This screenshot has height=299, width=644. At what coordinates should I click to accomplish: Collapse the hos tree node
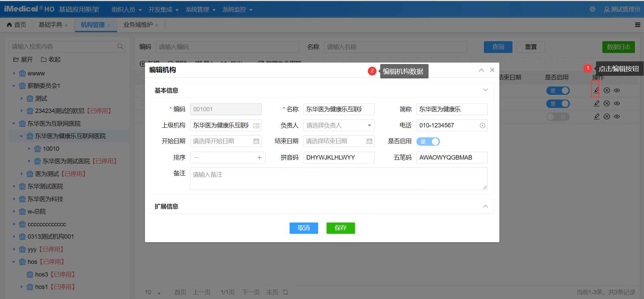pyautogui.click(x=14, y=262)
